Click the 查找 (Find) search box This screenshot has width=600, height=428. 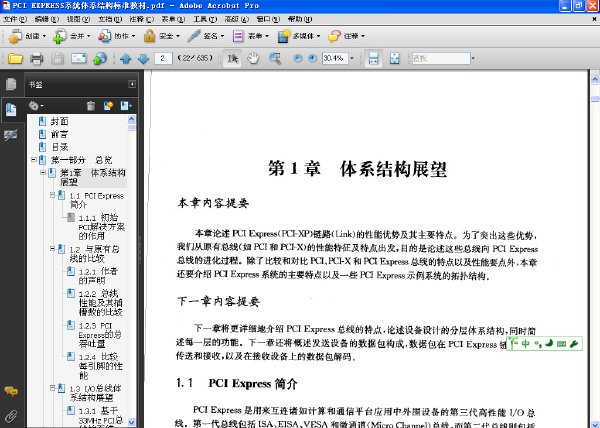pos(441,58)
